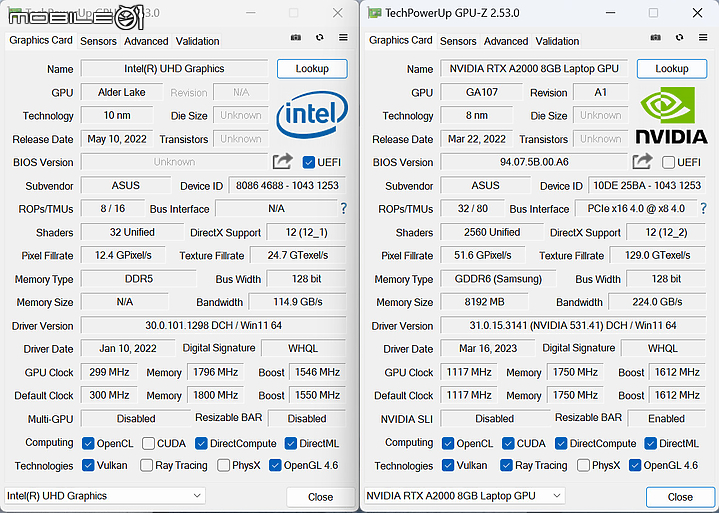Screen dimensions: 719x513
Task: Toggle UEFI checkbox in Intel window
Action: [x=309, y=162]
